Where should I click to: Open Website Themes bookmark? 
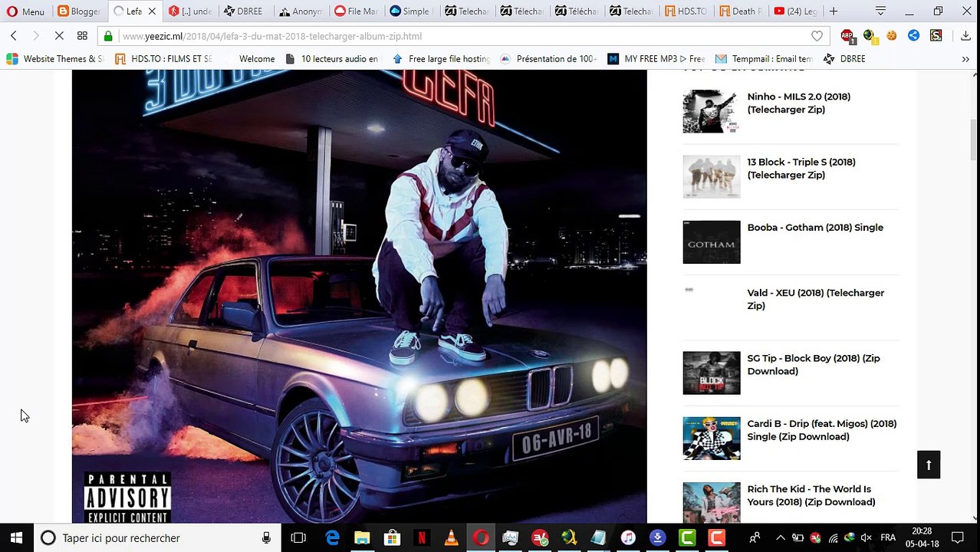(x=54, y=58)
